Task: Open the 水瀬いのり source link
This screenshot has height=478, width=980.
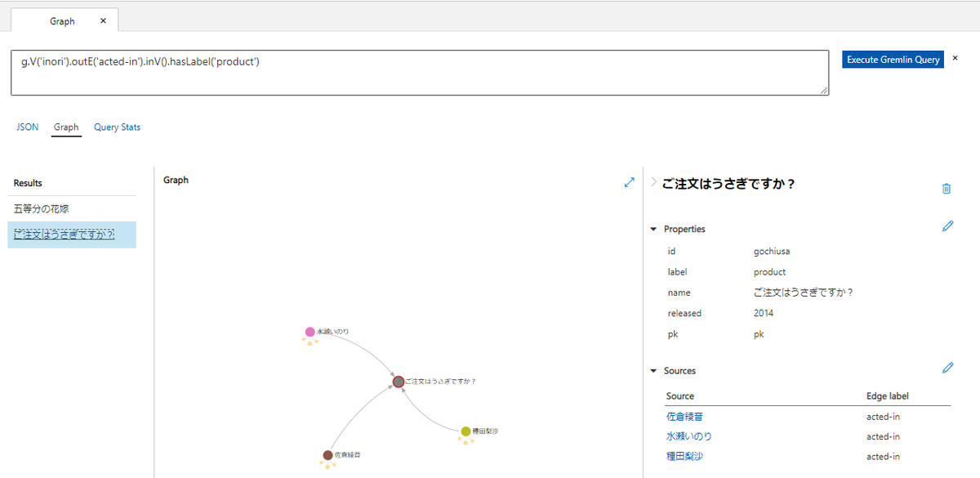Action: pos(684,436)
